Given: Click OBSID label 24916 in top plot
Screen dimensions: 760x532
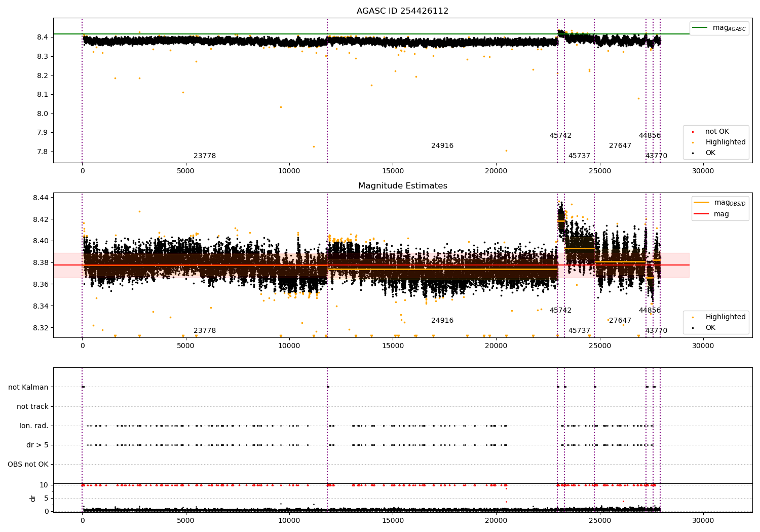Looking at the screenshot, I should click(442, 146).
